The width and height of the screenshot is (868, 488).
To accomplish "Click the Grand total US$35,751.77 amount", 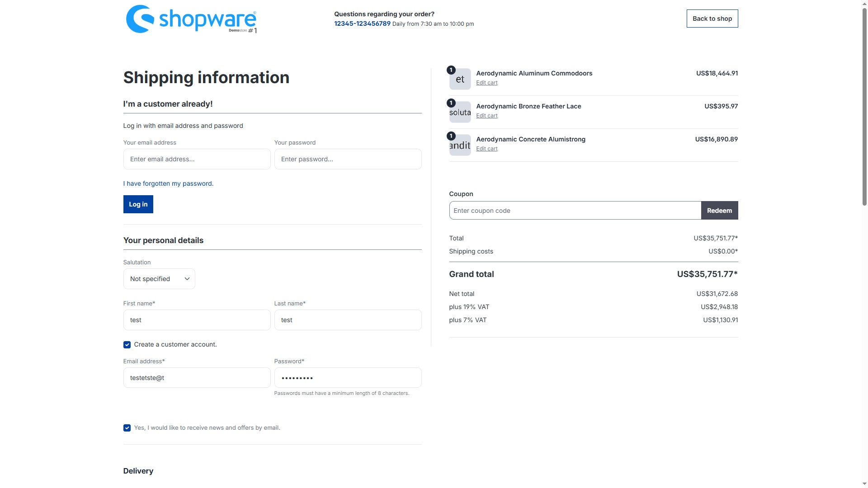I will point(707,274).
